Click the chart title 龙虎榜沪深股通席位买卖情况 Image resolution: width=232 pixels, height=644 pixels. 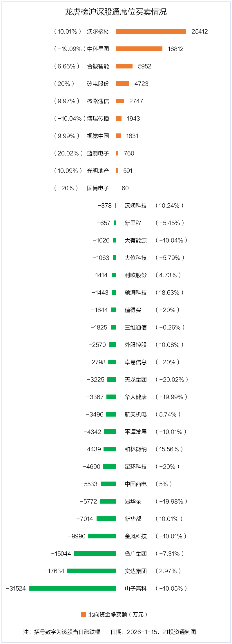(x=116, y=12)
